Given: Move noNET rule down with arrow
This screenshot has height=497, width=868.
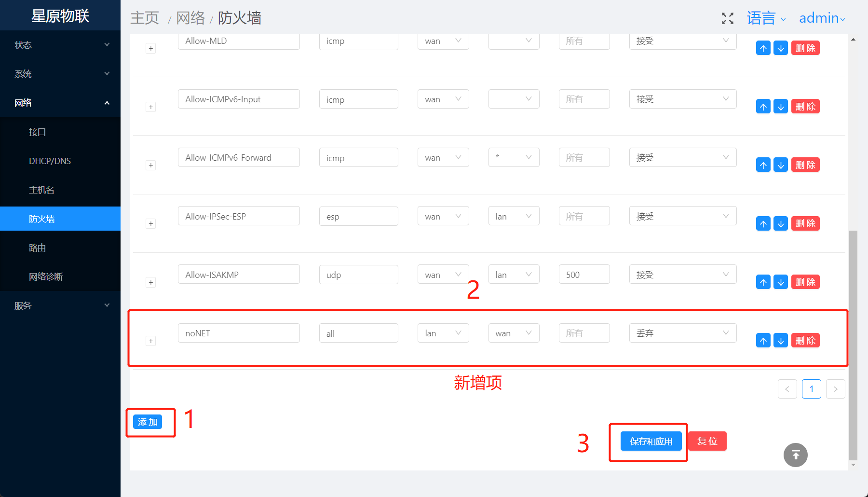Looking at the screenshot, I should point(781,341).
